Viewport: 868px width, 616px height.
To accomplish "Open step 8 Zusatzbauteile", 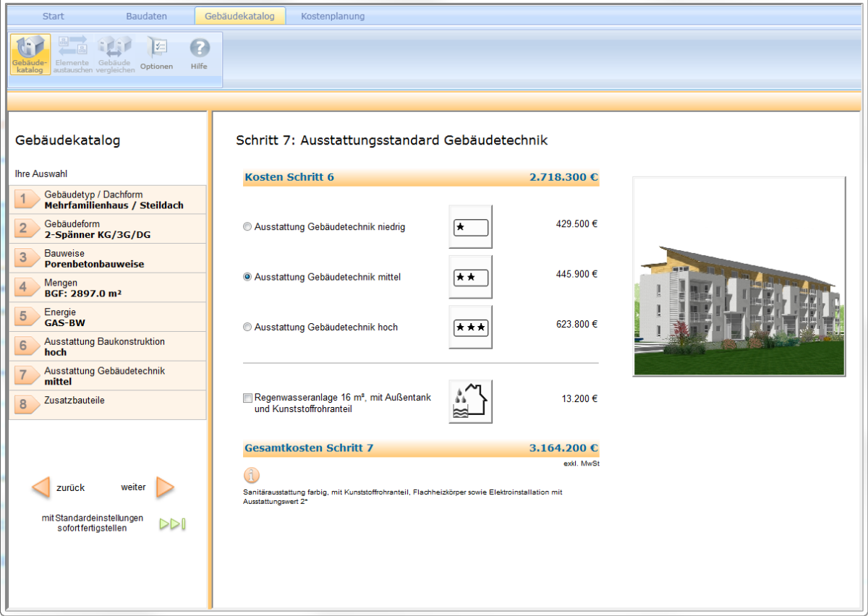I will coord(109,405).
